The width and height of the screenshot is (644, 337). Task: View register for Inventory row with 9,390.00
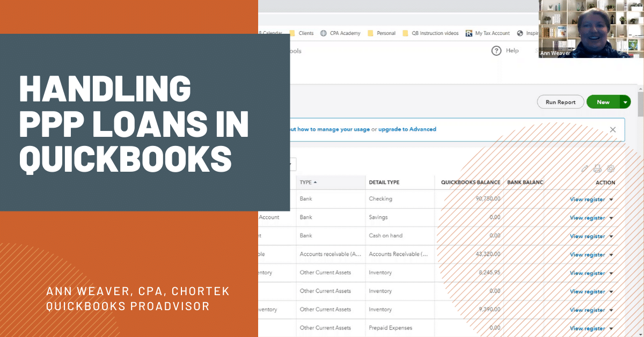[x=587, y=310]
